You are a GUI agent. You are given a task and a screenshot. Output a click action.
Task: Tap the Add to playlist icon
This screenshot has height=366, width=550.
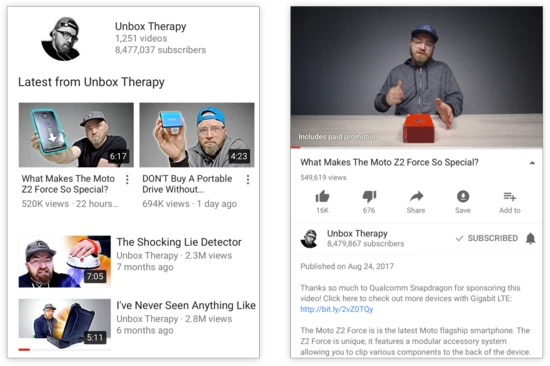pos(510,197)
